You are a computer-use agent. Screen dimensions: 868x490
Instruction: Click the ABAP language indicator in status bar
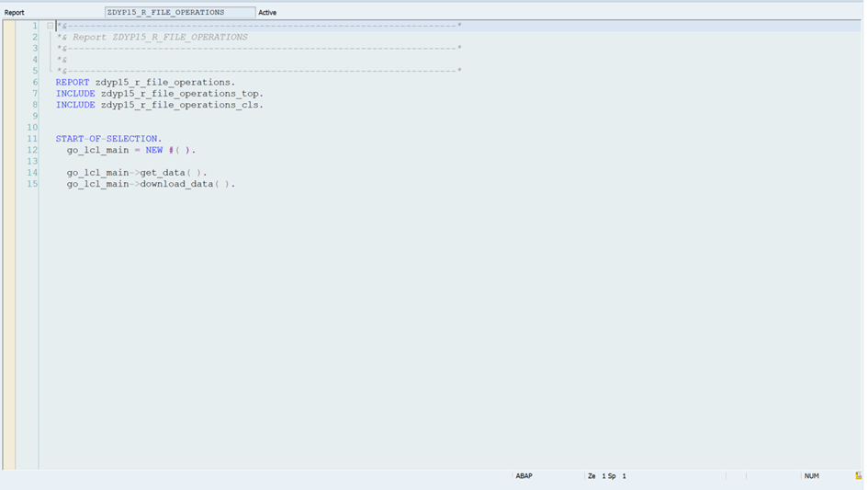pos(524,476)
